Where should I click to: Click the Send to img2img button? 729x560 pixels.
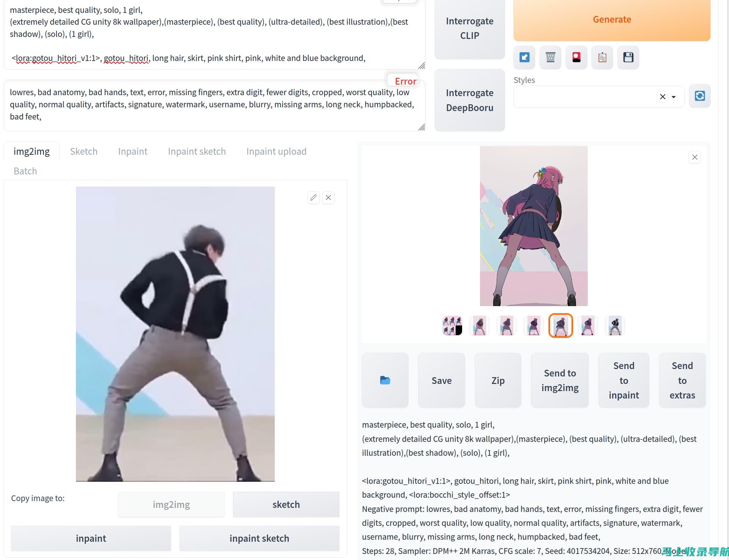click(560, 380)
